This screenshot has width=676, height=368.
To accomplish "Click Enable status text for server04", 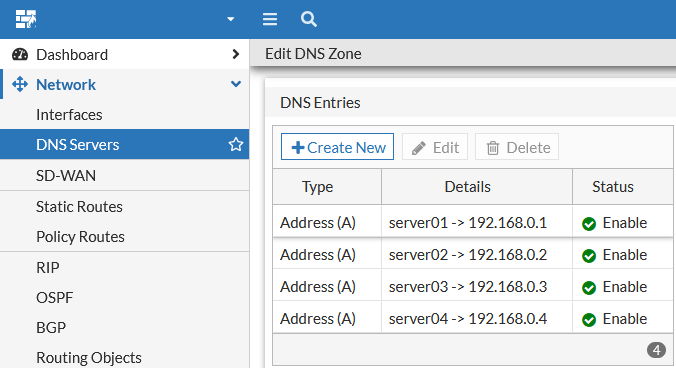I will click(x=625, y=319).
